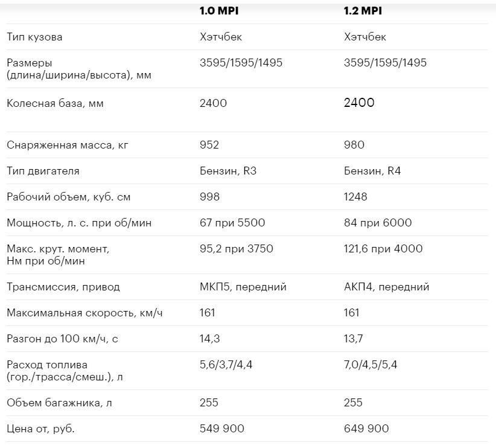Click the displacement value 1248
Image resolution: width=496 pixels, height=448 pixels.
pyautogui.click(x=355, y=197)
